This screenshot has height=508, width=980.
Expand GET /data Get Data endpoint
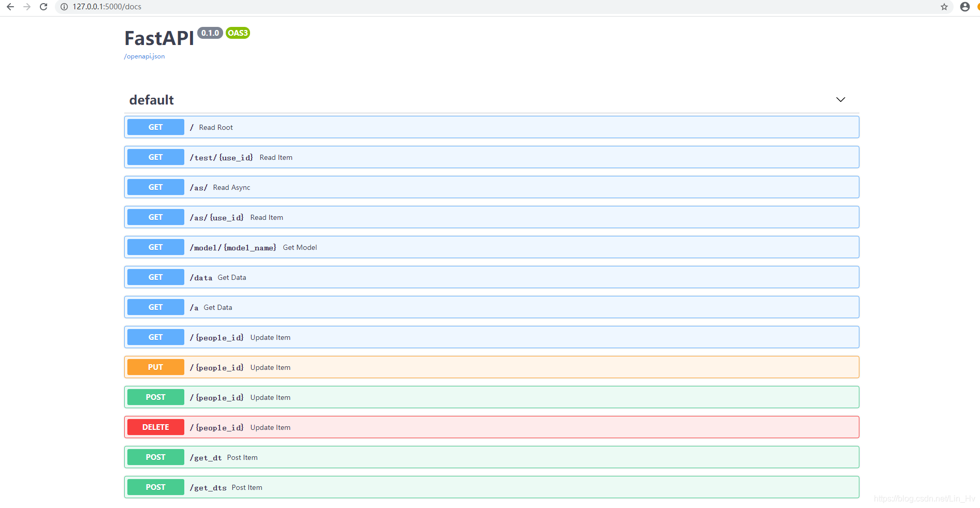pos(491,277)
